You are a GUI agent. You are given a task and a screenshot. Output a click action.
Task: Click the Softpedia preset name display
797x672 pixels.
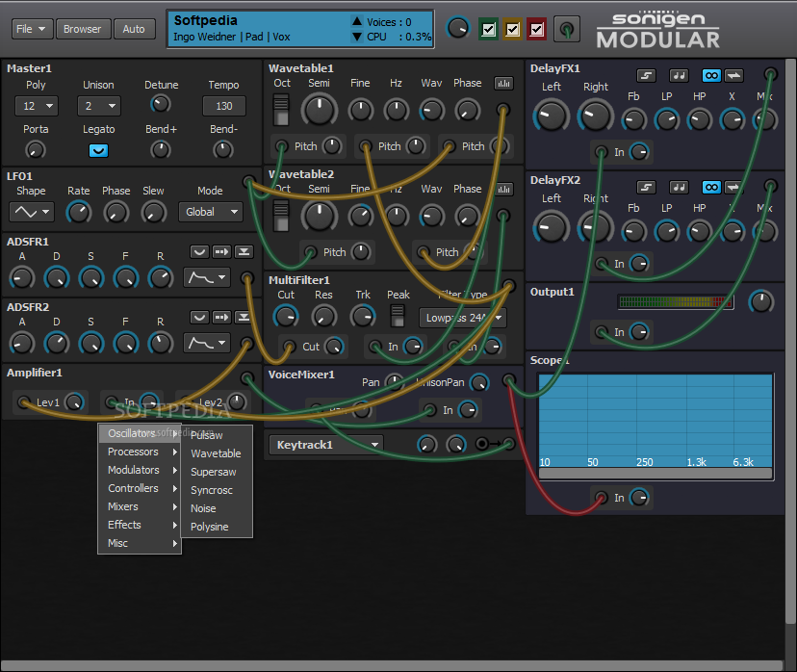206,20
